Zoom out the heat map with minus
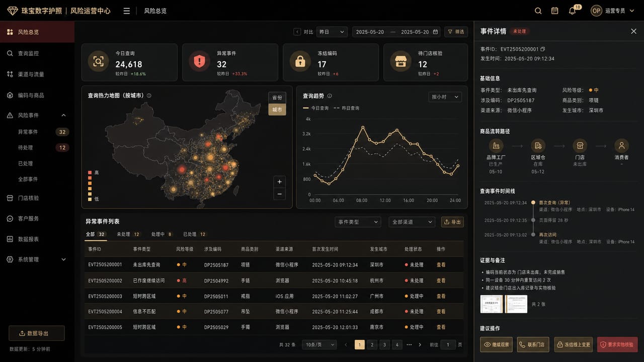The height and width of the screenshot is (362, 644). (280, 194)
